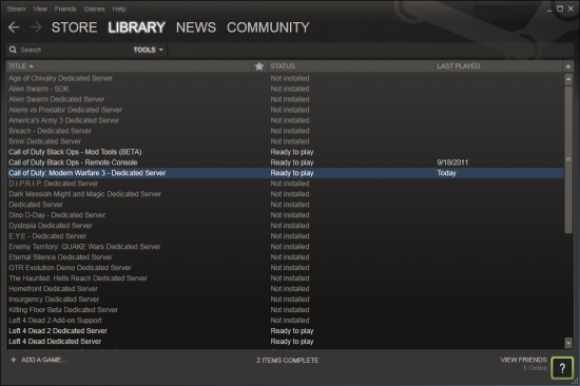Click the 2 Items Complete status
Image resolution: width=580 pixels, height=386 pixels.
pyautogui.click(x=287, y=360)
